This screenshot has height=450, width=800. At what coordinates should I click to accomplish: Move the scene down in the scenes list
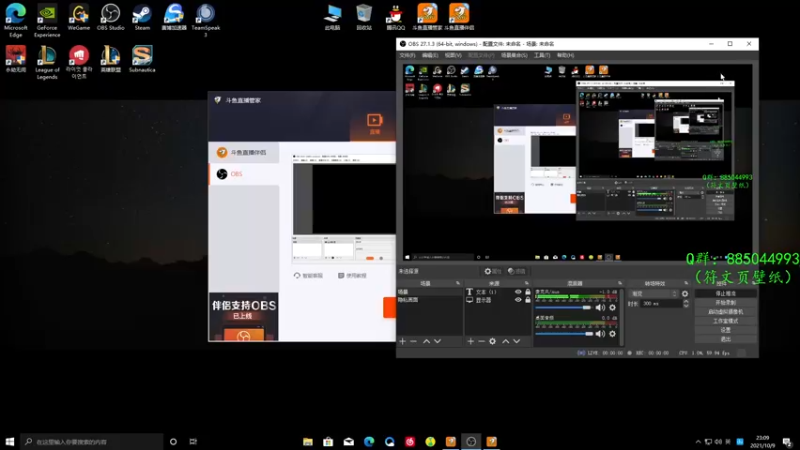click(438, 341)
